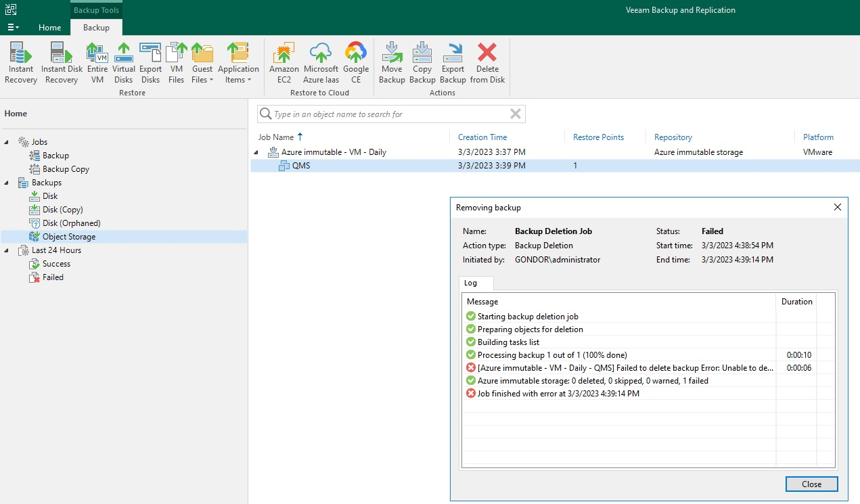Start Entire VM restore
Screen dimensions: 860x504
click(97, 62)
